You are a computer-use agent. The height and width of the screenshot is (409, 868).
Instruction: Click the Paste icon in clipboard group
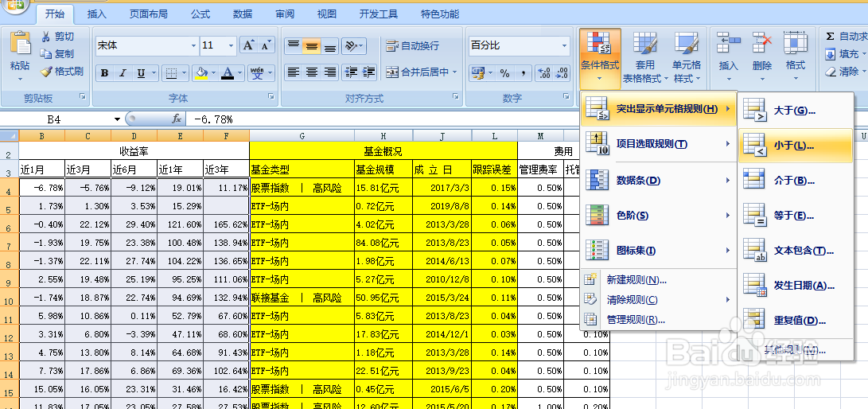[21, 44]
